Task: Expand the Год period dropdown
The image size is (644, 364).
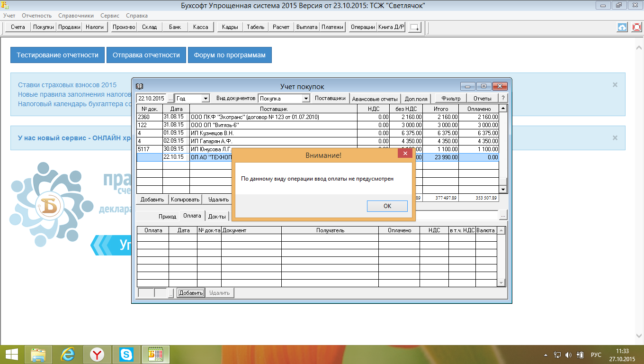Action: pyautogui.click(x=206, y=99)
